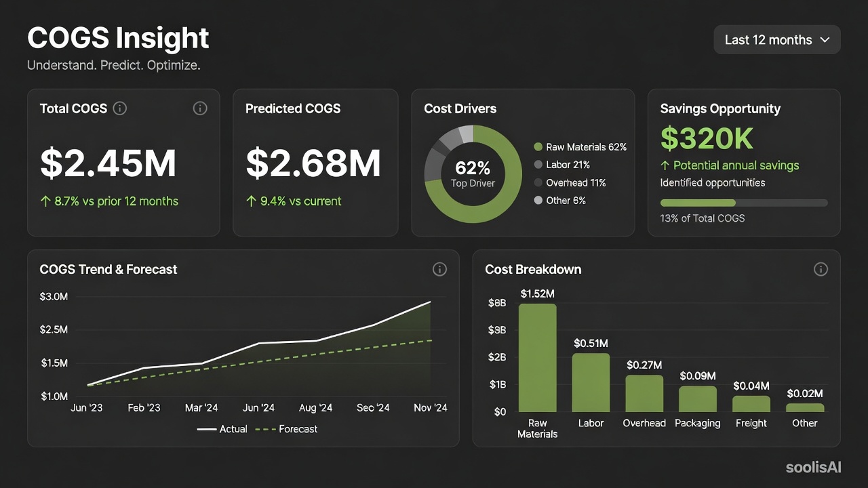Click the Understand. Predict. Optimize. subtitle
The image size is (868, 488).
click(114, 66)
